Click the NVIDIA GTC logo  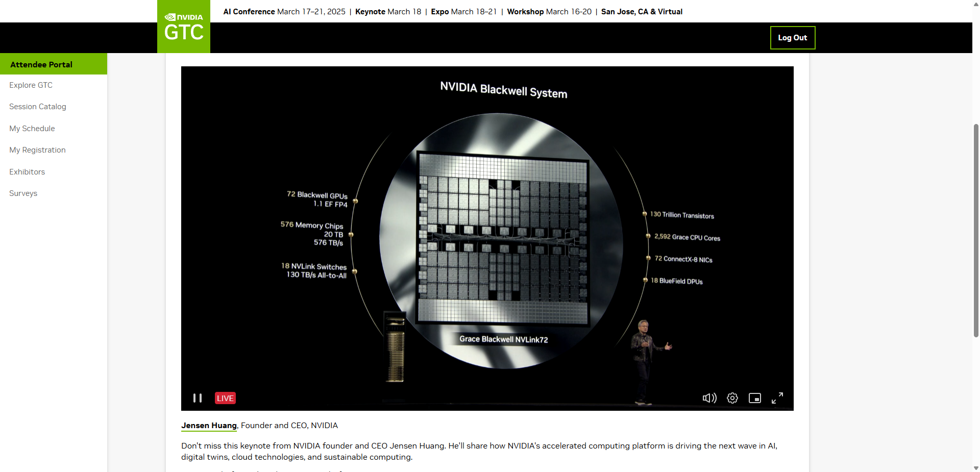click(184, 27)
